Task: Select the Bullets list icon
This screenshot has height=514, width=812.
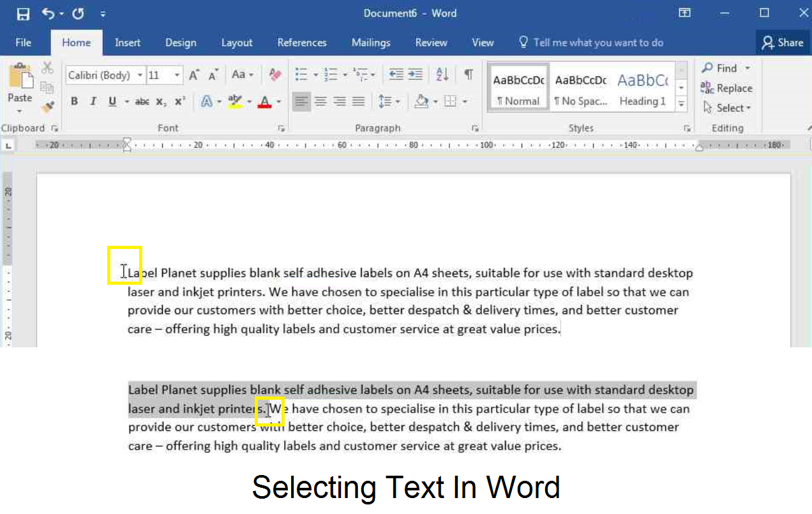Action: pos(300,75)
